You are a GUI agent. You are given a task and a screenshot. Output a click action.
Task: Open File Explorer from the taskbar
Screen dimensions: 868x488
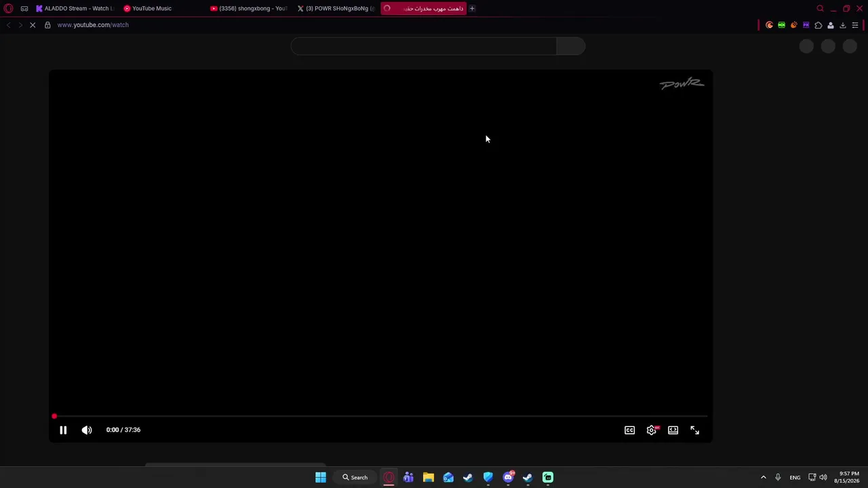point(429,477)
